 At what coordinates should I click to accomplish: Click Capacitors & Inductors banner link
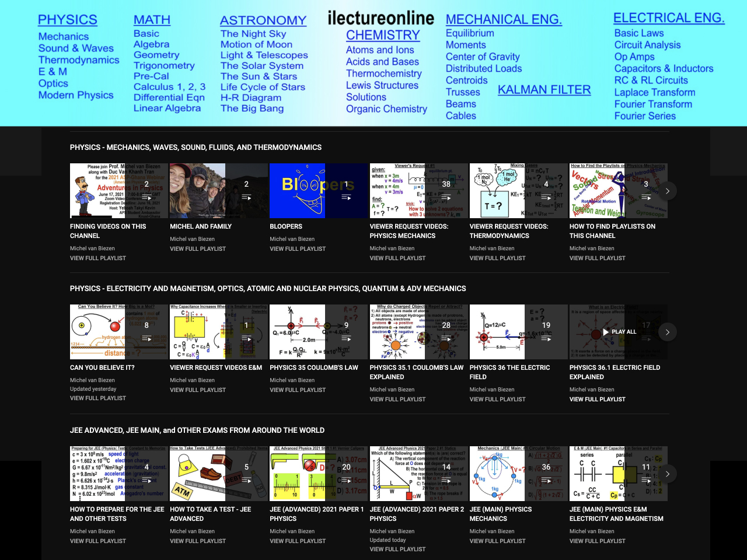tap(664, 69)
